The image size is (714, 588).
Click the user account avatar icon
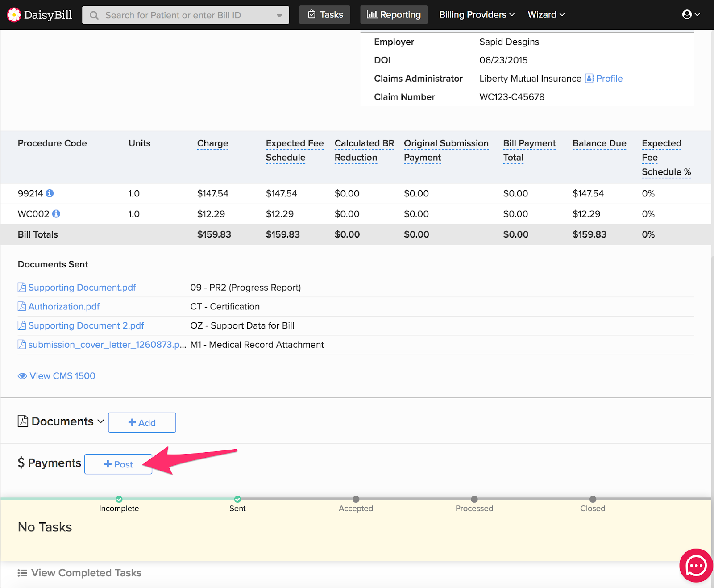687,14
